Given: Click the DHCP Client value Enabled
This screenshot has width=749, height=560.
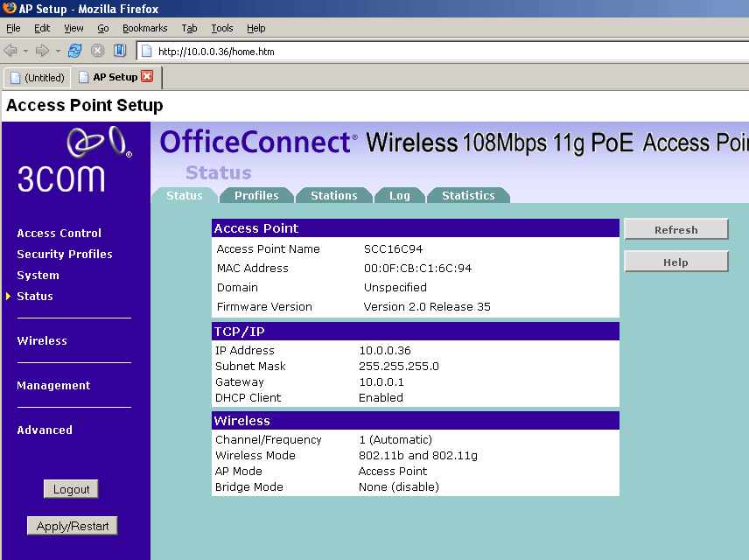Looking at the screenshot, I should coord(381,398).
